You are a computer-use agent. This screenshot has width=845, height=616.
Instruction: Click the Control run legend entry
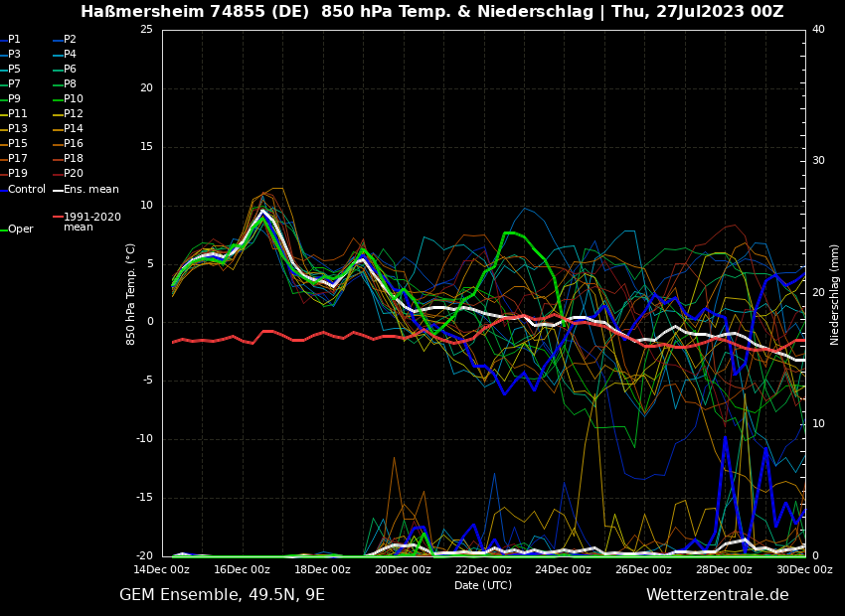point(26,190)
